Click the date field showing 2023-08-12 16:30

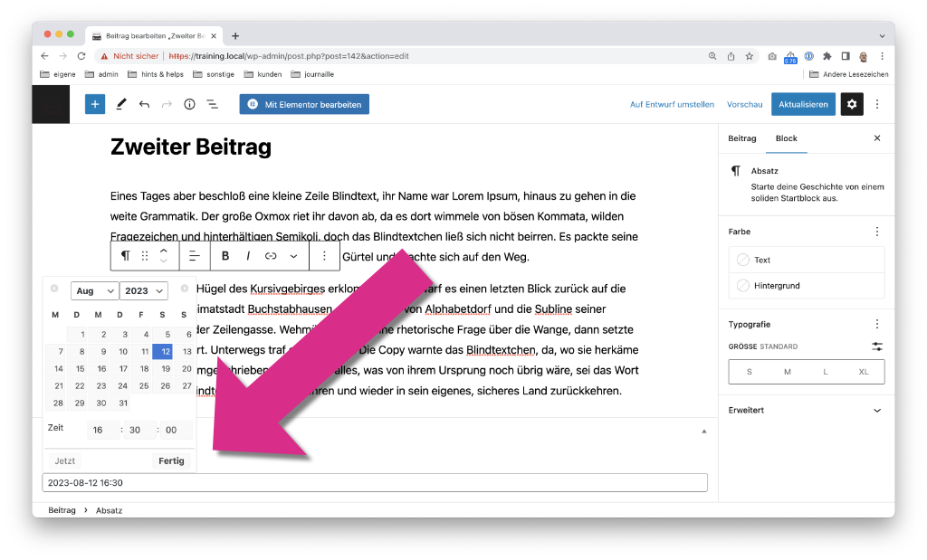[375, 482]
